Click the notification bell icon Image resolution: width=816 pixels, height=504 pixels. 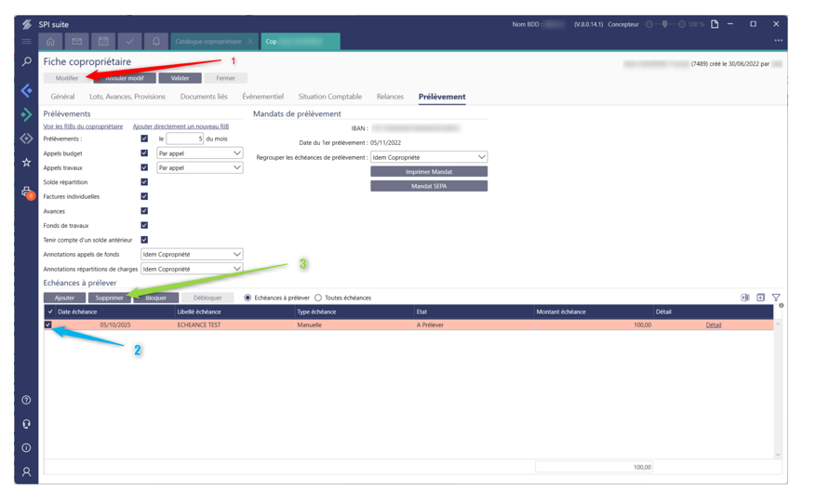(x=155, y=41)
